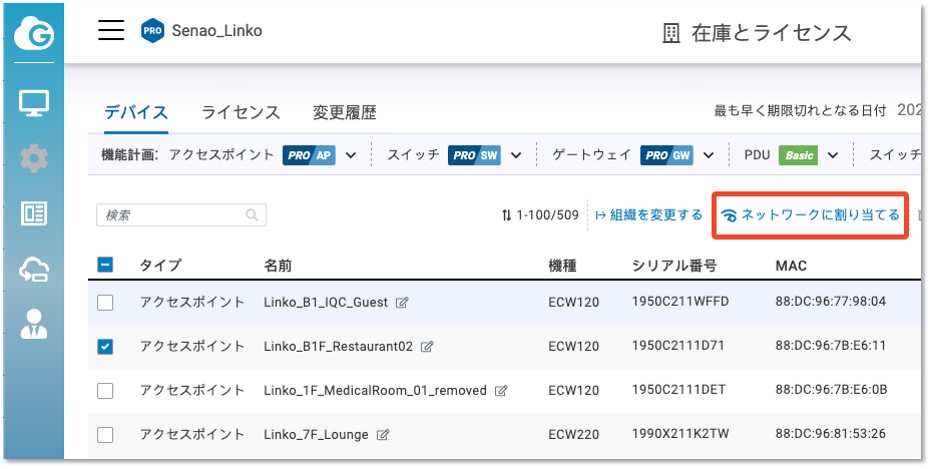Click edit icon beside Linko_7F_Lounge
Viewport: 931px width, 469px height.
[383, 435]
